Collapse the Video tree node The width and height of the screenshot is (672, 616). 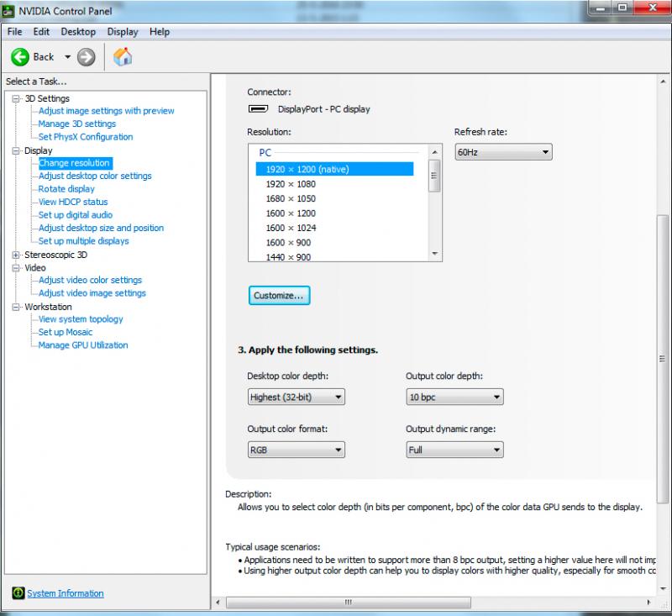[16, 268]
